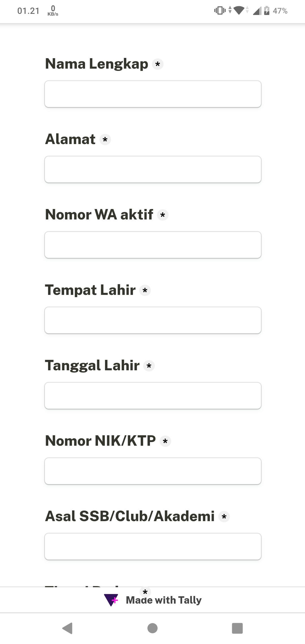The height and width of the screenshot is (644, 305).
Task: Tap the Wi-Fi signal status icon
Action: point(239,11)
